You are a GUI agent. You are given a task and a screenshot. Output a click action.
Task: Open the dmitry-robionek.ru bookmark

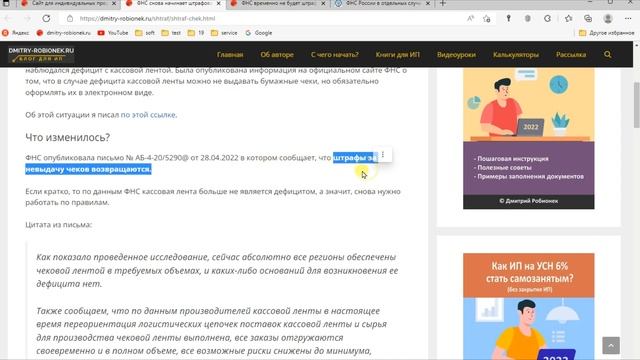63,33
